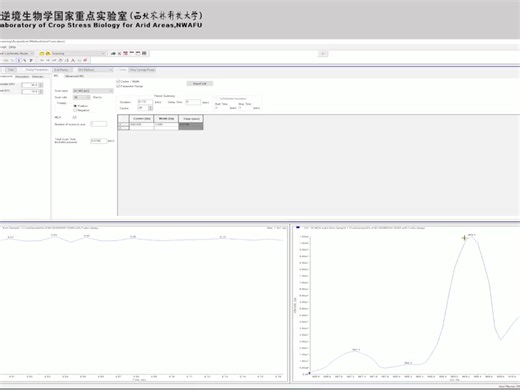Screen dimensions: 520x390
Task: Switch to the Detector tab
Action: [x=38, y=76]
